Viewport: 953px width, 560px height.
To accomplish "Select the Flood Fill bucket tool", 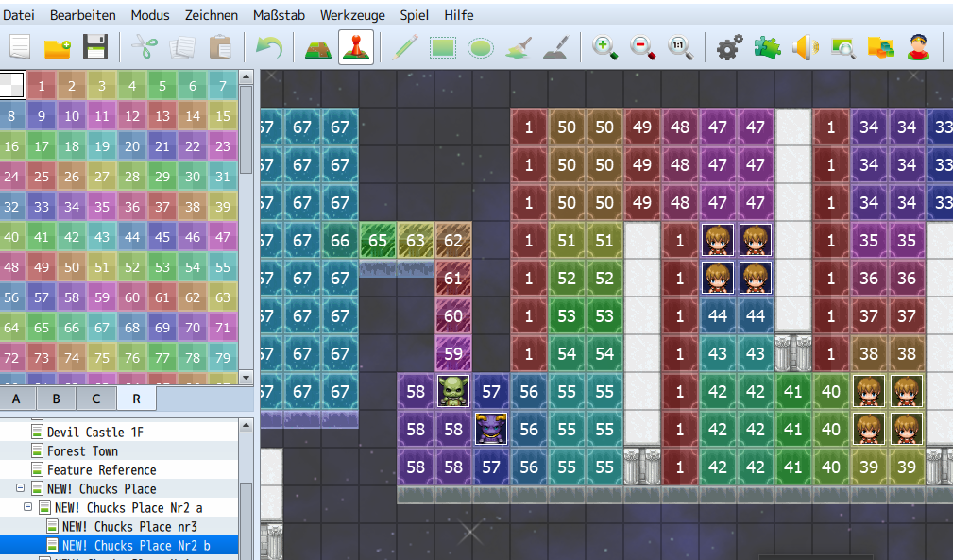I will pos(518,47).
